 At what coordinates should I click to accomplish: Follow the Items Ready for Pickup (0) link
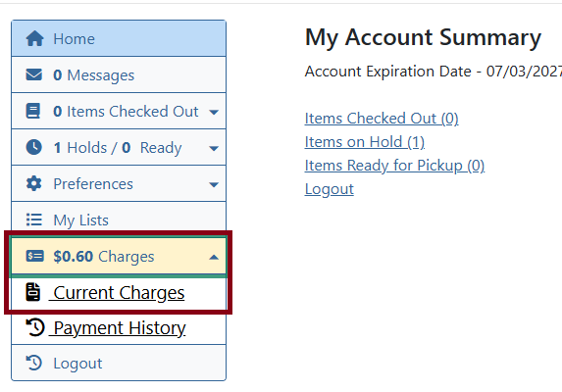pos(394,166)
